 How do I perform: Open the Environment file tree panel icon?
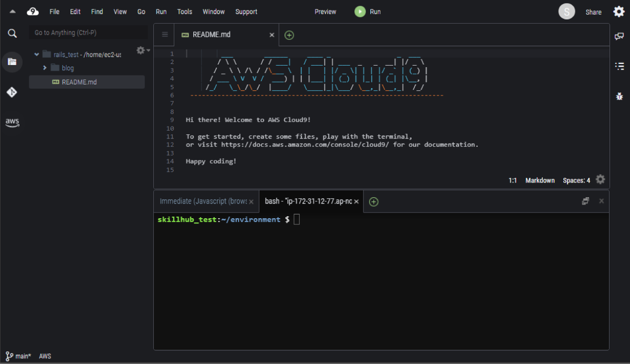(x=12, y=61)
